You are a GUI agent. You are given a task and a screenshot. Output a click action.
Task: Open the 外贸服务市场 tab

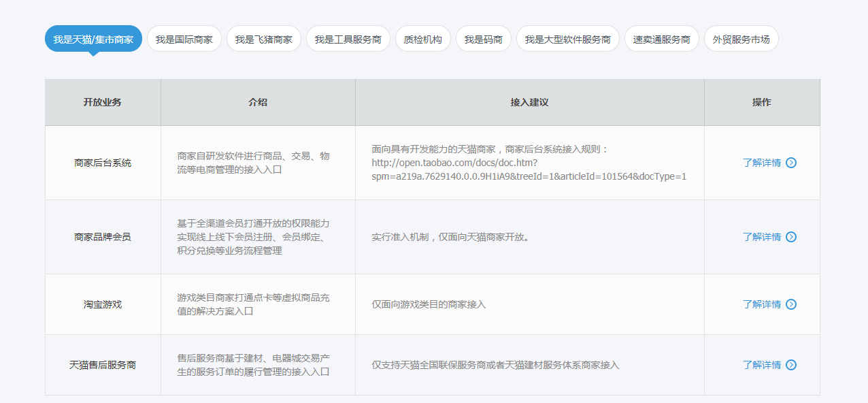741,39
